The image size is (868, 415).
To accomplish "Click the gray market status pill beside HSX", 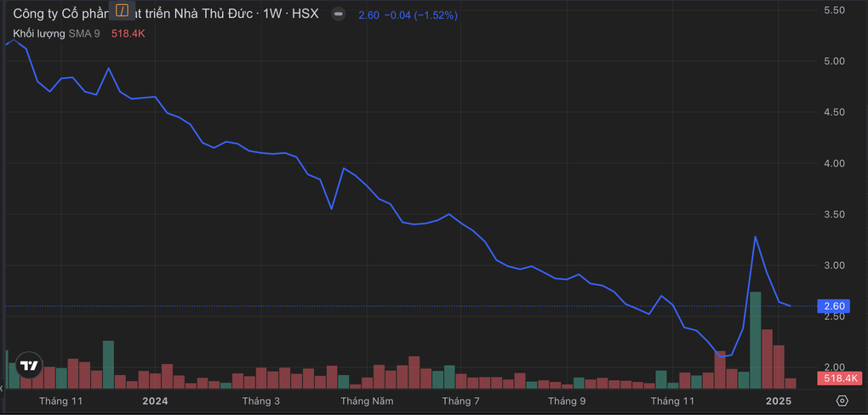I will 338,15.
